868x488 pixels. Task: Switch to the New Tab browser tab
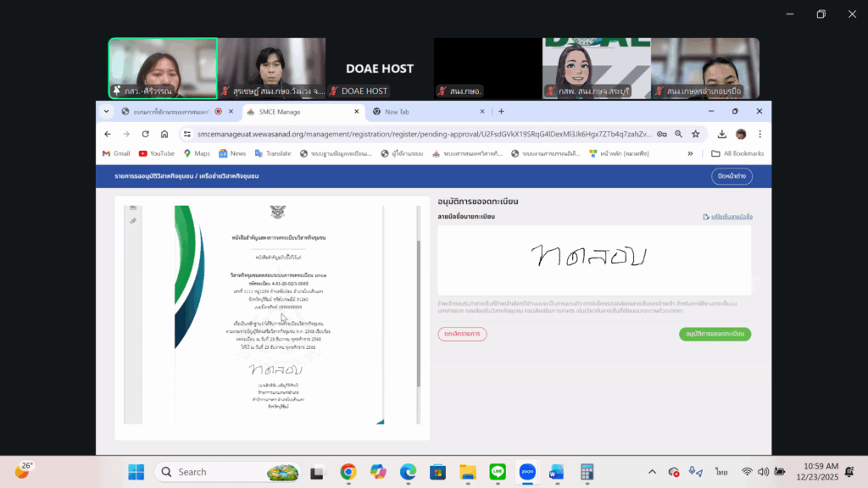pos(397,111)
